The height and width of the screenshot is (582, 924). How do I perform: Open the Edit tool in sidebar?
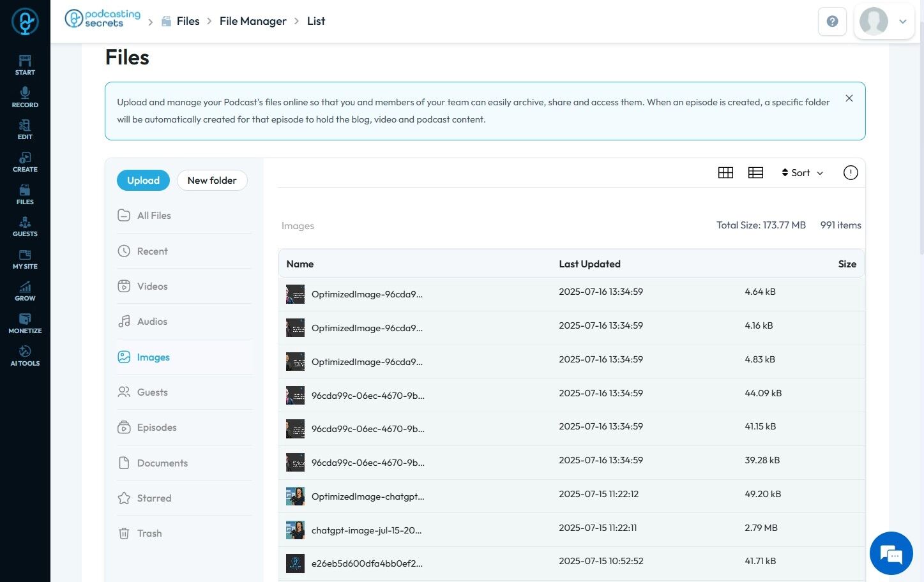pos(25,129)
